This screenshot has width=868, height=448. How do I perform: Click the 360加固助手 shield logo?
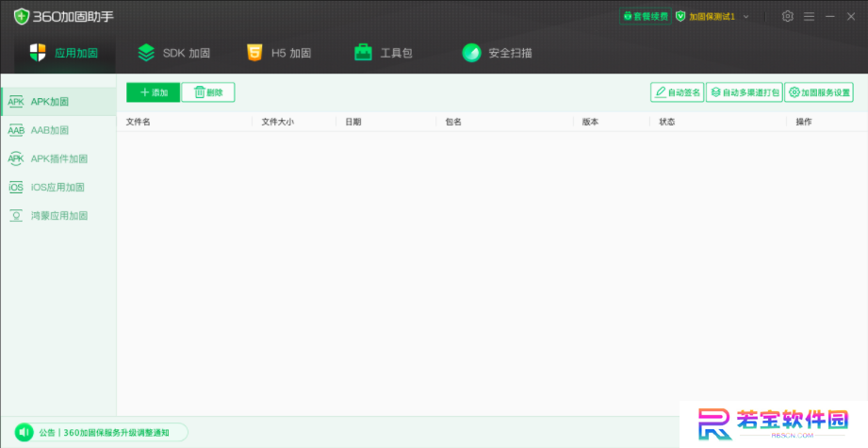(x=22, y=16)
